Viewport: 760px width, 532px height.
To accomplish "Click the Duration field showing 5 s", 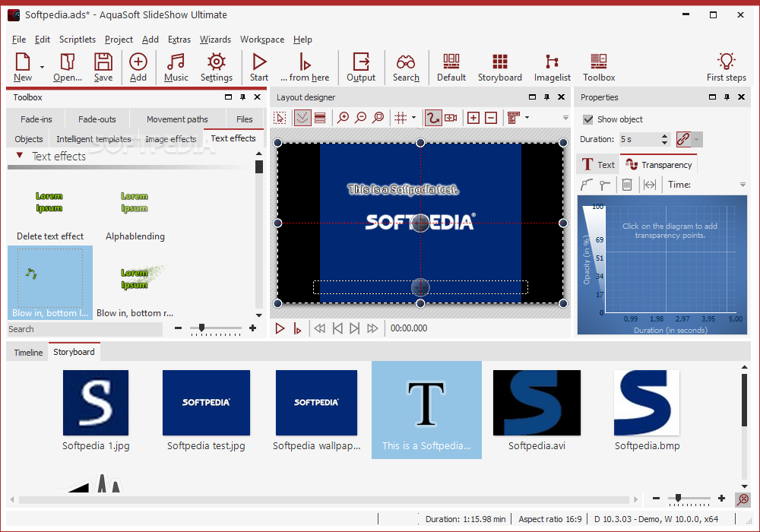I will click(x=639, y=139).
